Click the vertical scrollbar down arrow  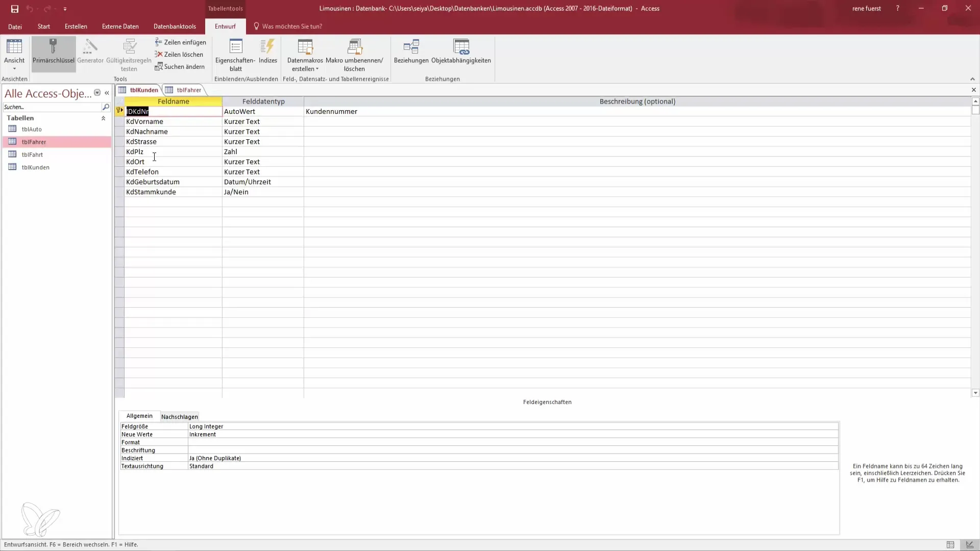(975, 393)
